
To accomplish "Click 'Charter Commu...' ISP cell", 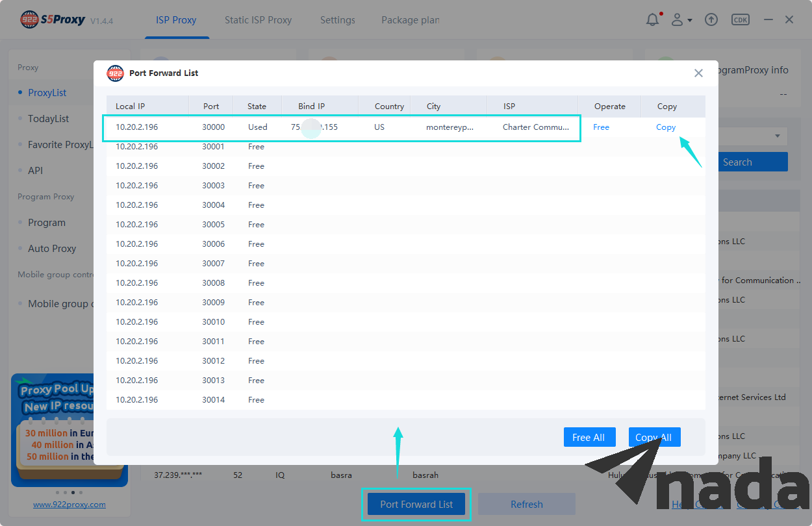I will click(x=536, y=127).
